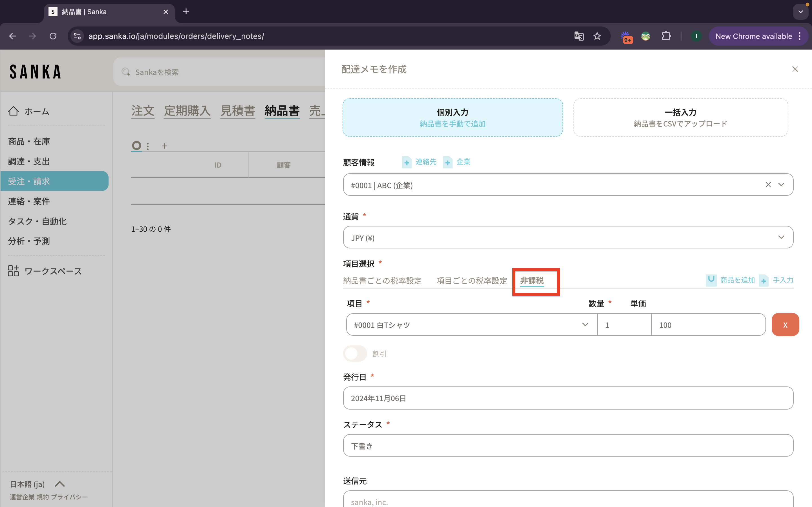
Task: Switch to the 項目ごとの税率設定 tab
Action: click(471, 281)
